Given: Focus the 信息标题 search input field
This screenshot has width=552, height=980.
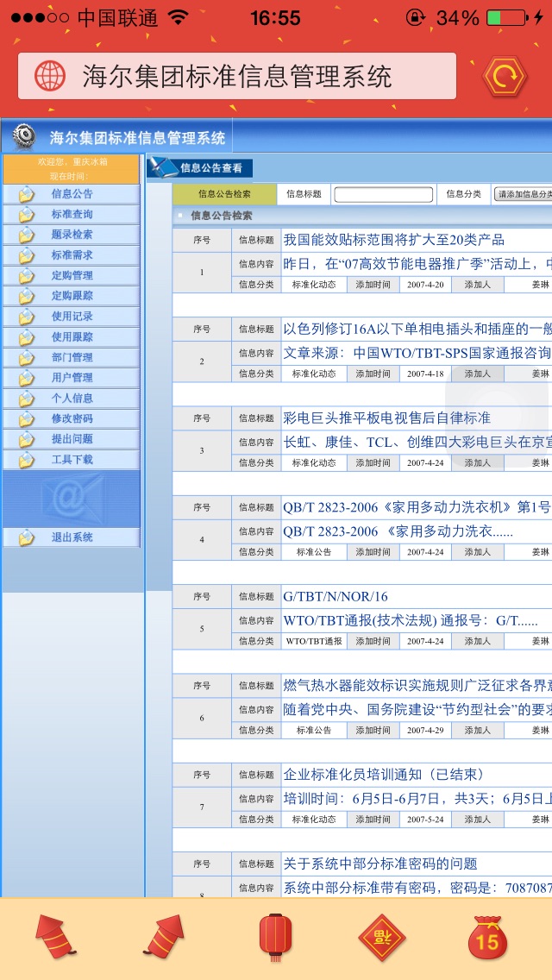Looking at the screenshot, I should pyautogui.click(x=383, y=194).
